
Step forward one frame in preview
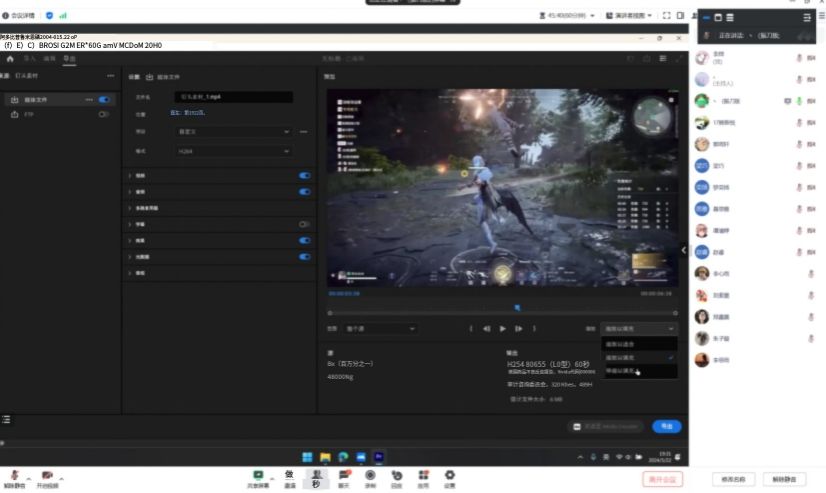pos(518,328)
